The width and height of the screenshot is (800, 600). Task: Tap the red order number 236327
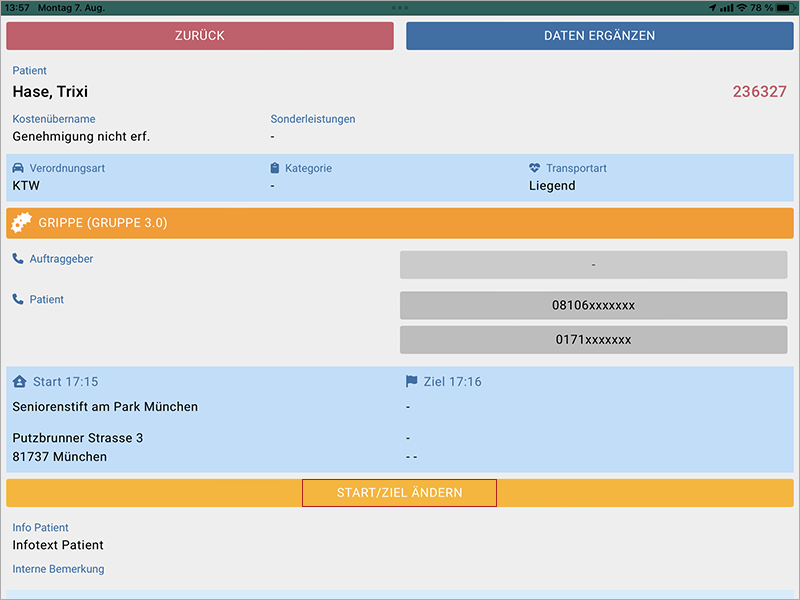(759, 92)
